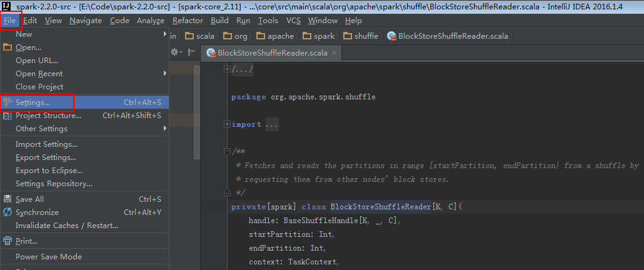Click the Project Structure icon
Viewport: 644px width, 270px height.
click(x=8, y=116)
